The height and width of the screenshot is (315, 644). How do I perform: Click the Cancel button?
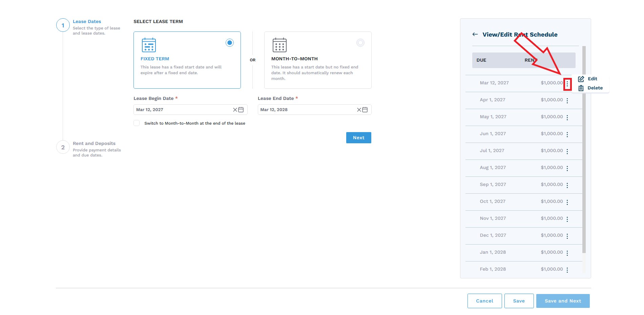tap(484, 301)
